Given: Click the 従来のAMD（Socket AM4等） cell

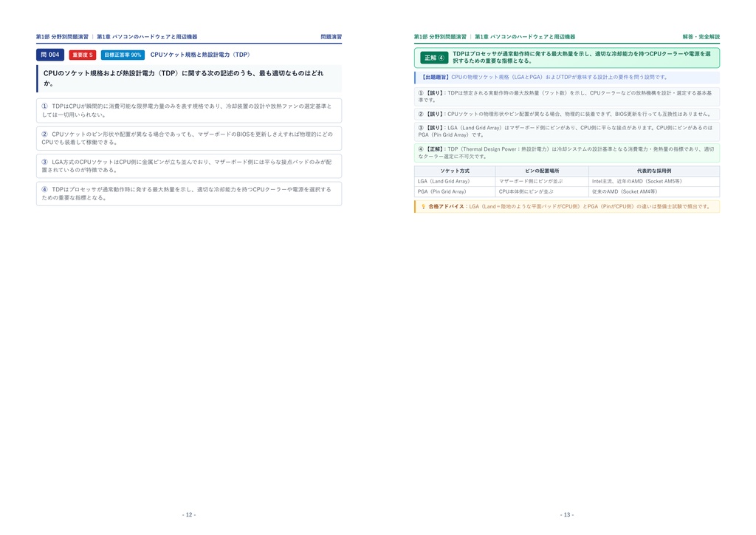Looking at the screenshot, I should 654,191.
